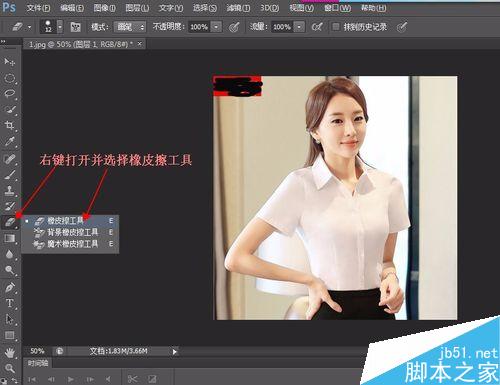This screenshot has height=385, width=500.
Task: Open the 文件(F) menu
Action: pos(38,7)
